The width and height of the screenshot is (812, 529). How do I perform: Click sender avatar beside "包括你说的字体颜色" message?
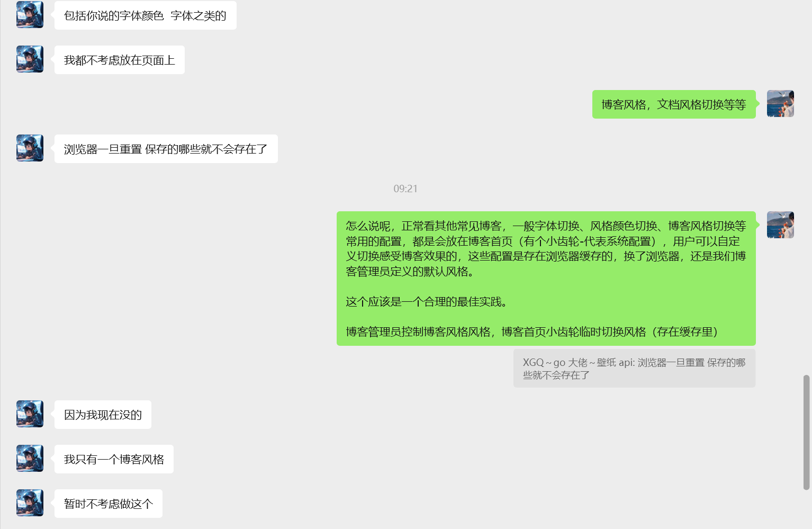pyautogui.click(x=30, y=15)
